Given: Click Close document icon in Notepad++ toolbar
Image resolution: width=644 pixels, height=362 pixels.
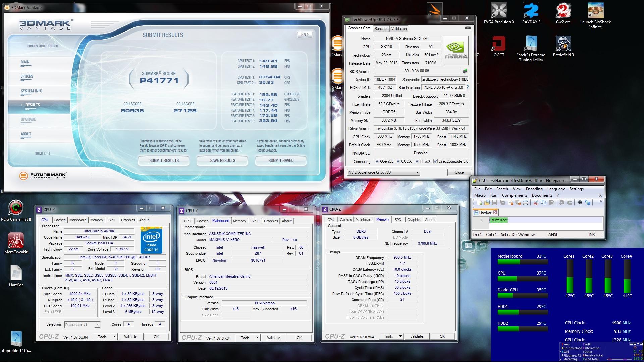Looking at the screenshot, I should [x=510, y=203].
